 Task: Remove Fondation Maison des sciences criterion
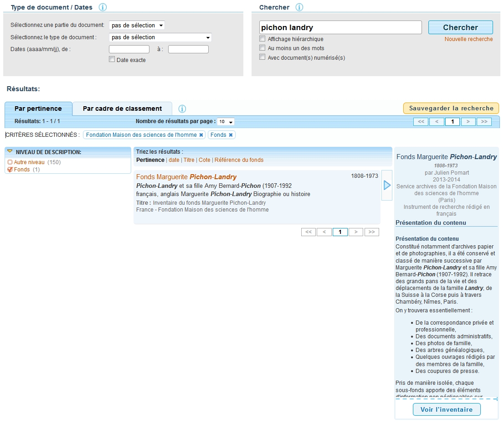point(201,135)
